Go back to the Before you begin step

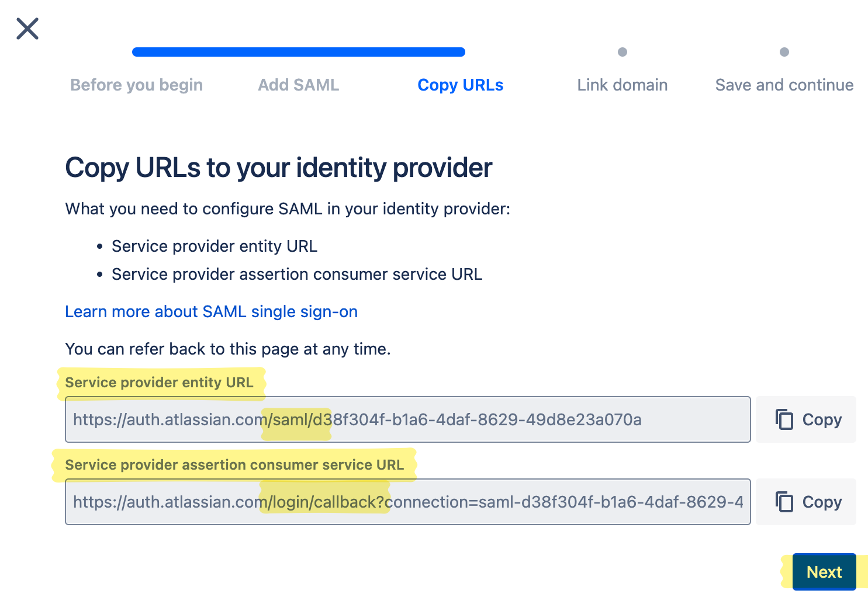tap(136, 85)
